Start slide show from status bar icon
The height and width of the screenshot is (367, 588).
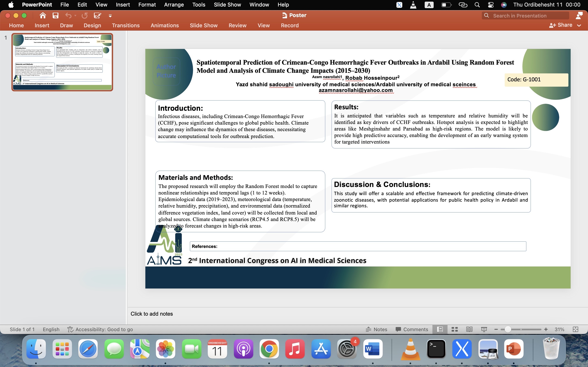click(x=484, y=329)
